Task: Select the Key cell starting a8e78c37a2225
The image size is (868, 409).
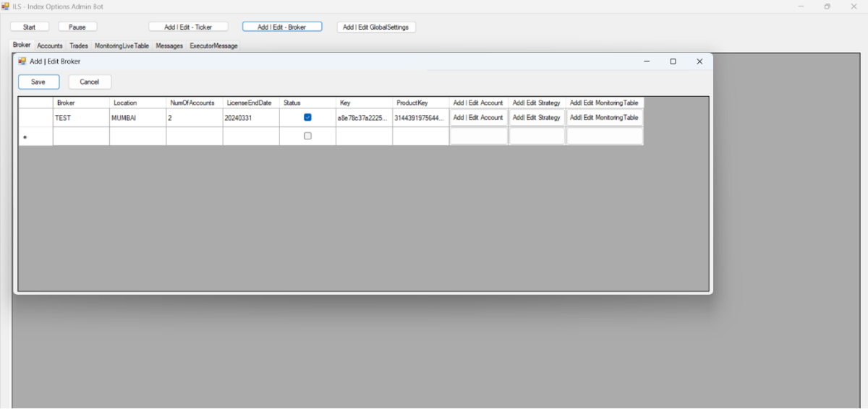Action: [364, 117]
